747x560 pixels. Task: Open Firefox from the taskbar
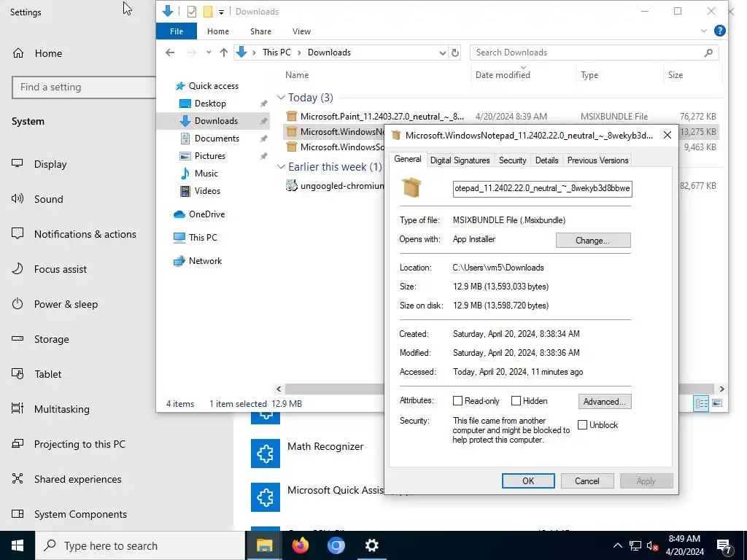coord(300,545)
